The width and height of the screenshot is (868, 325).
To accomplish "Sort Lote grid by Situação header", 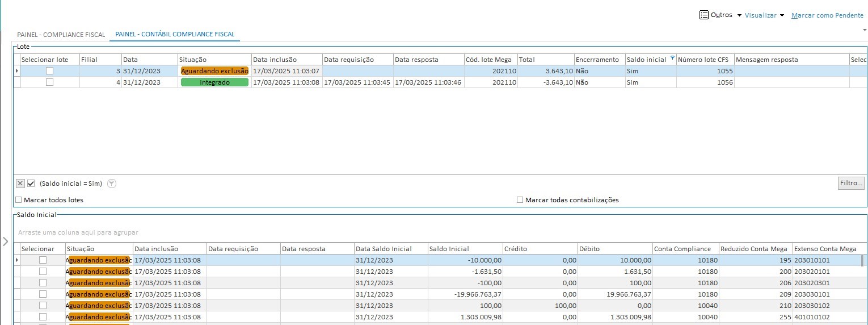I will 214,60.
